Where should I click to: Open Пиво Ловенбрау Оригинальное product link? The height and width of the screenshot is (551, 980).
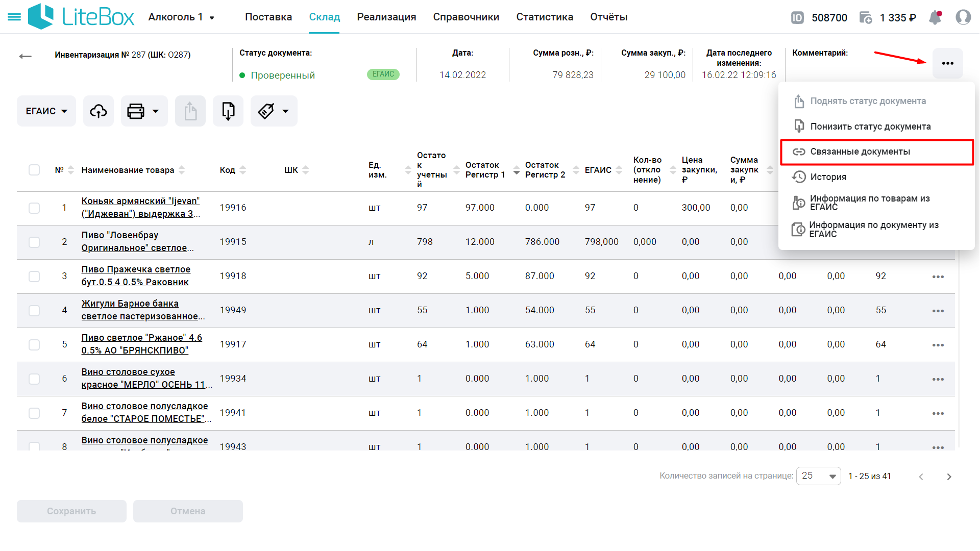coord(138,242)
